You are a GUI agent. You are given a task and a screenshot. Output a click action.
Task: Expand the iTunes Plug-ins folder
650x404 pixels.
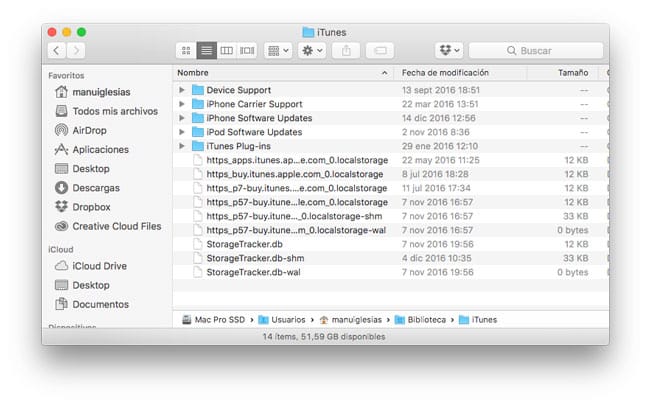[182, 146]
